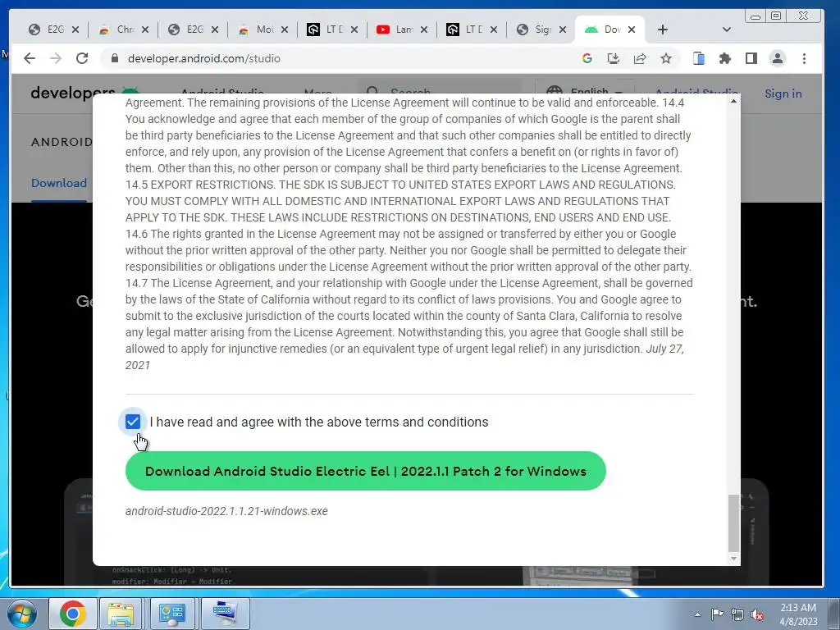Reload the current page
The height and width of the screenshot is (630, 840).
82,58
